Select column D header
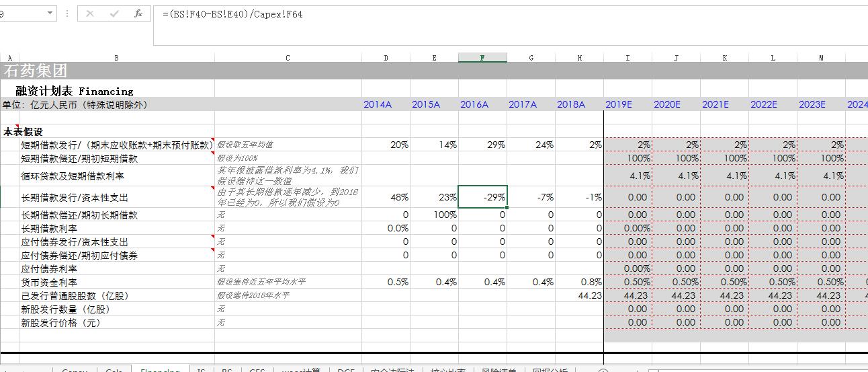The image size is (868, 372). pyautogui.click(x=386, y=58)
